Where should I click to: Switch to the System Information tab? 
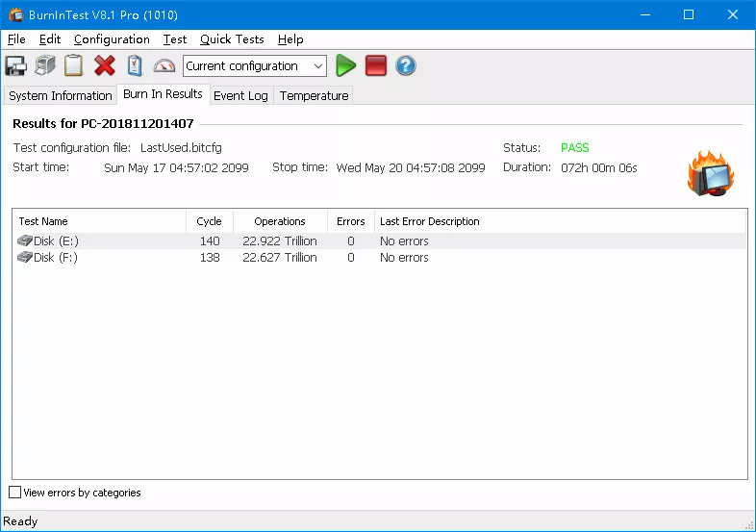tap(61, 96)
